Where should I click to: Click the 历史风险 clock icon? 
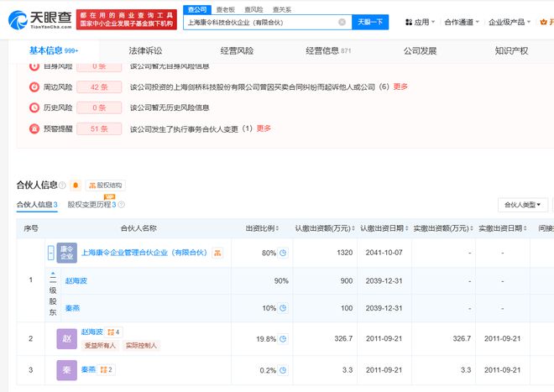click(34, 107)
